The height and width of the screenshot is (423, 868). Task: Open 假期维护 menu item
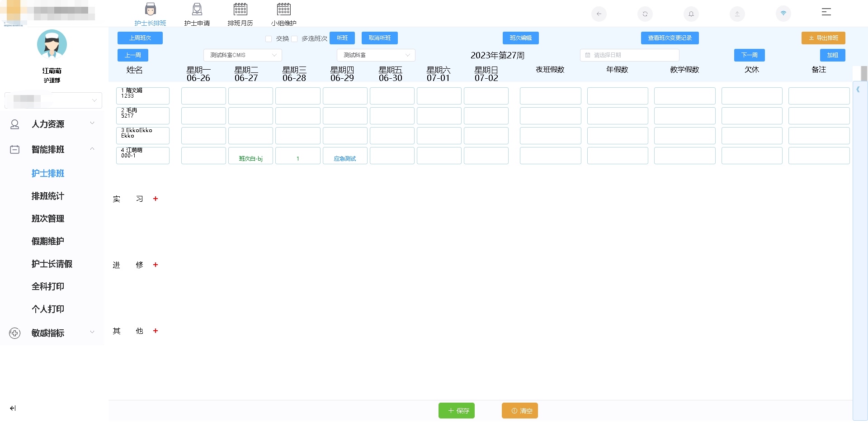point(48,242)
